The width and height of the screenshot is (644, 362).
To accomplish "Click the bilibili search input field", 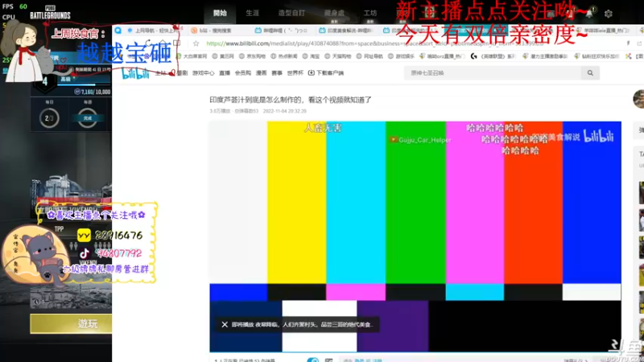I will pyautogui.click(x=493, y=73).
